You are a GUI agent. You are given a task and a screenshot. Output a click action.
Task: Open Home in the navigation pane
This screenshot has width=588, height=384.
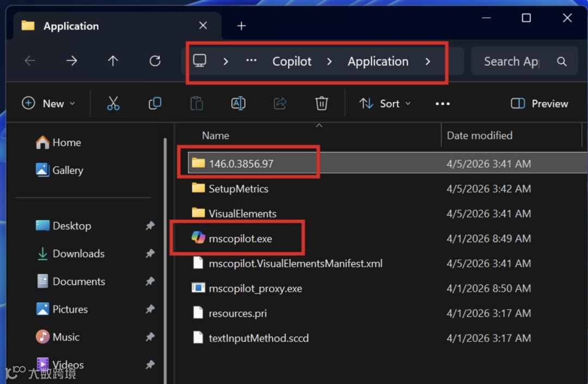coord(58,143)
